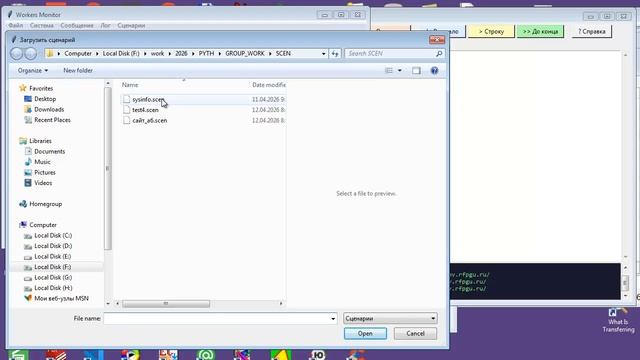The height and width of the screenshot is (360, 640).
Task: Open Desktop in navigation pane
Action: [45, 99]
